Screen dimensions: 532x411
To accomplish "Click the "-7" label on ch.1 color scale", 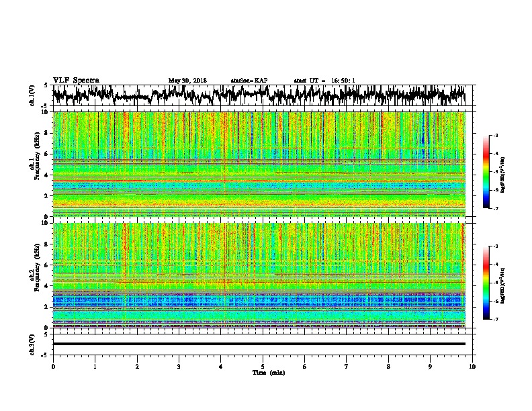I will 495,208.
